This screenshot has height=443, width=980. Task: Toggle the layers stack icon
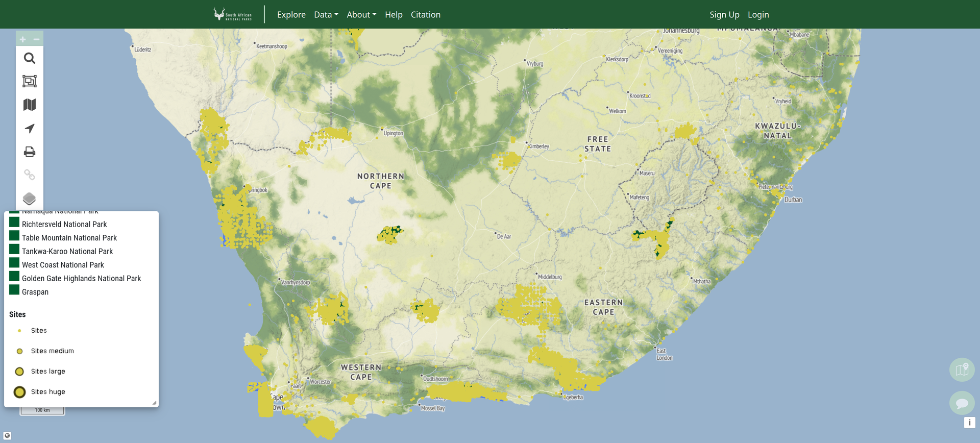coord(30,199)
